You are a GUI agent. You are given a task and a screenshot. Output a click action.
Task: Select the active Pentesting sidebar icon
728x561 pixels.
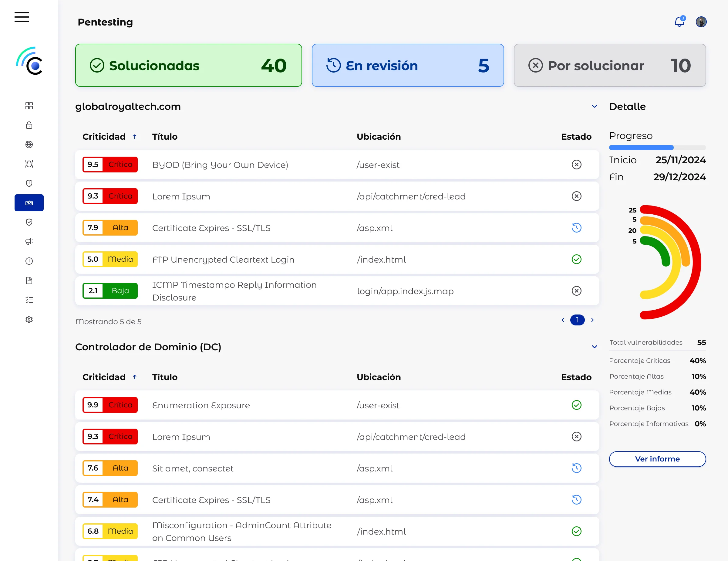29,202
